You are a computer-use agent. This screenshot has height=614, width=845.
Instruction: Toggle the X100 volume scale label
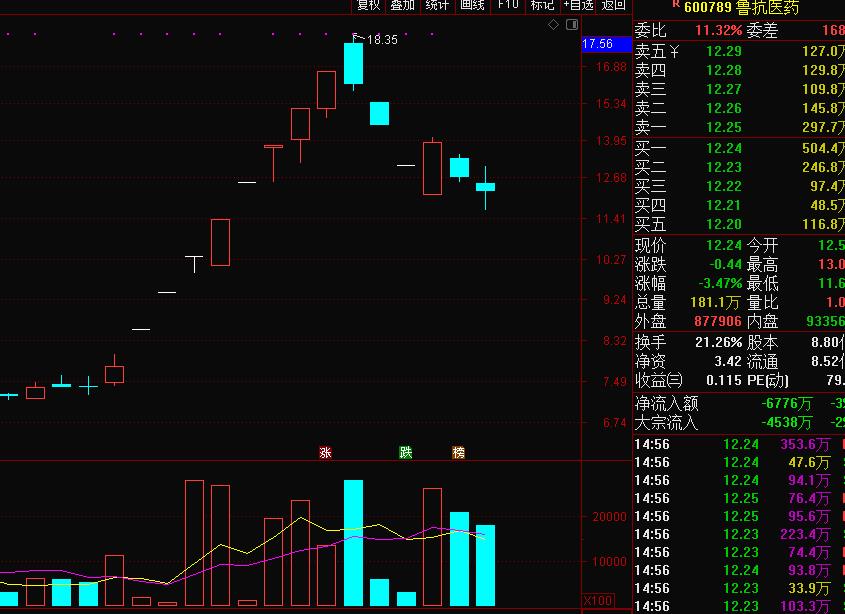(598, 600)
